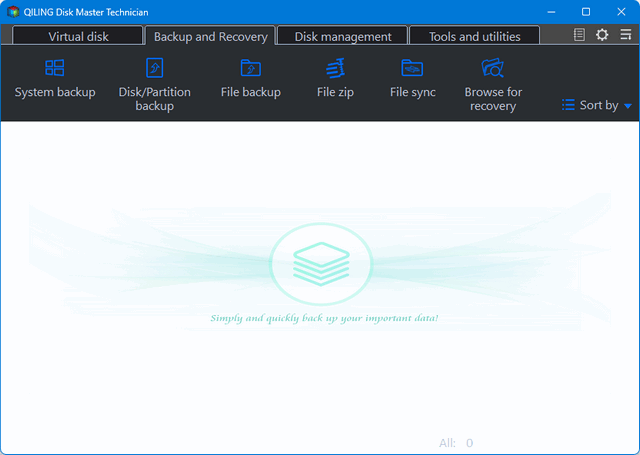Start a File backup
This screenshot has width=640, height=455.
point(251,79)
